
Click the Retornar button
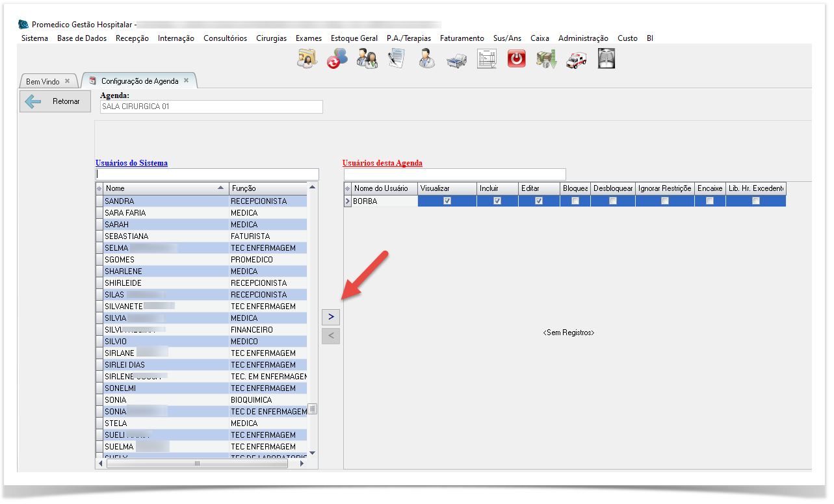(55, 101)
